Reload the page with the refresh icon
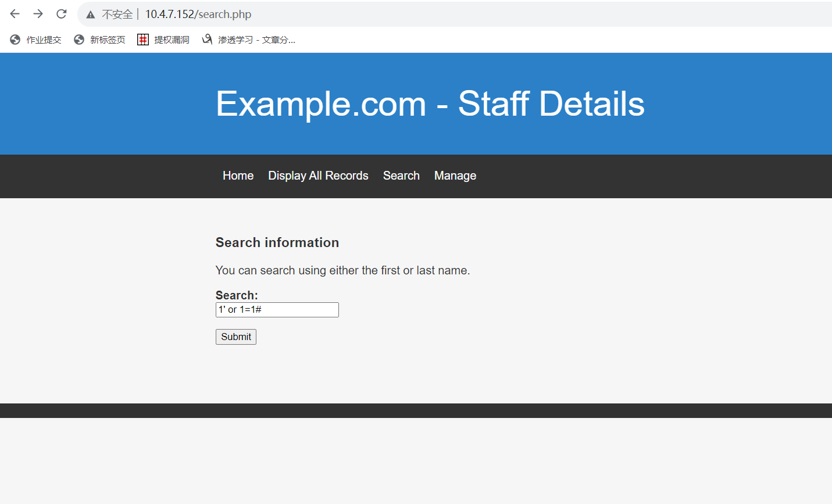The height and width of the screenshot is (504, 832). [62, 14]
